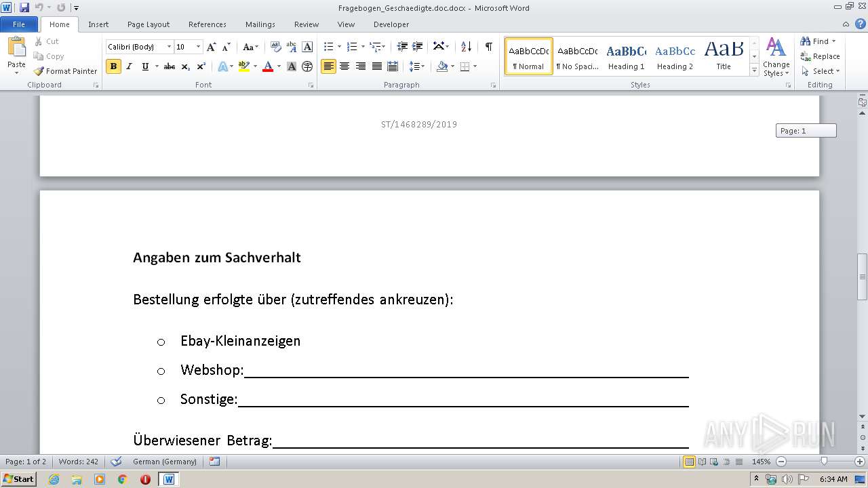Toggle enclosed characters option
Image resolution: width=868 pixels, height=488 pixels.
pos(307,66)
